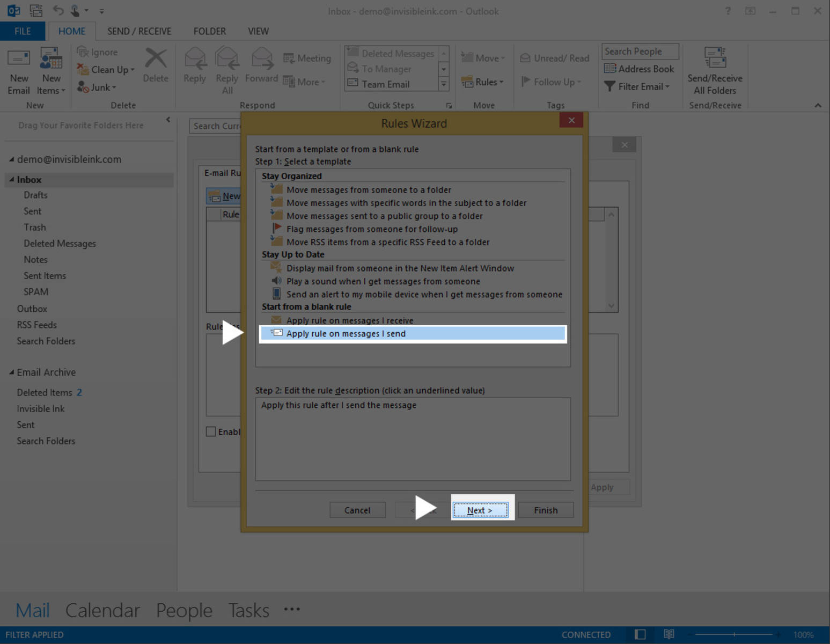Select 'Play a sound when I get messages'
The height and width of the screenshot is (644, 830).
pyautogui.click(x=383, y=281)
